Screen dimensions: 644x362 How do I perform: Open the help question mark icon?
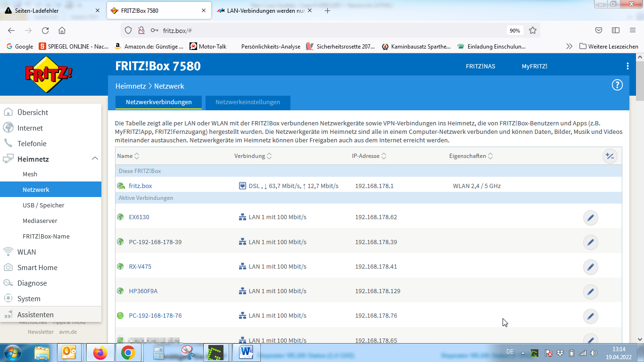[x=617, y=85]
